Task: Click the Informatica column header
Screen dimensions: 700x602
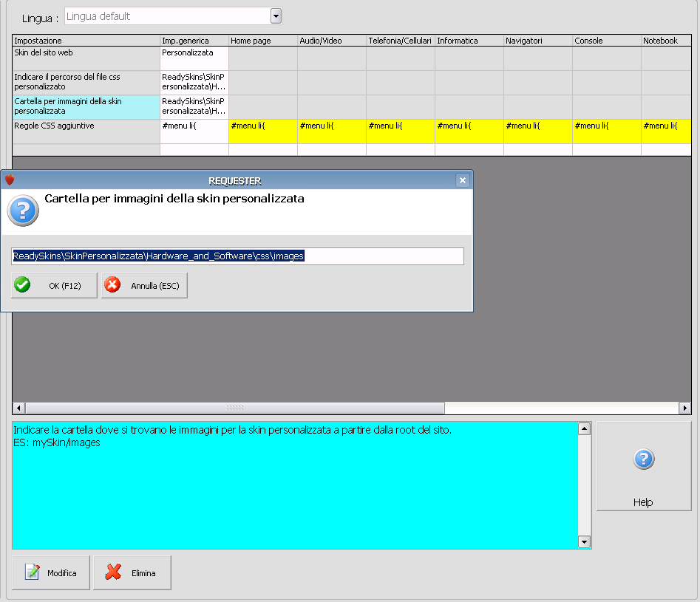Action: pyautogui.click(x=469, y=41)
